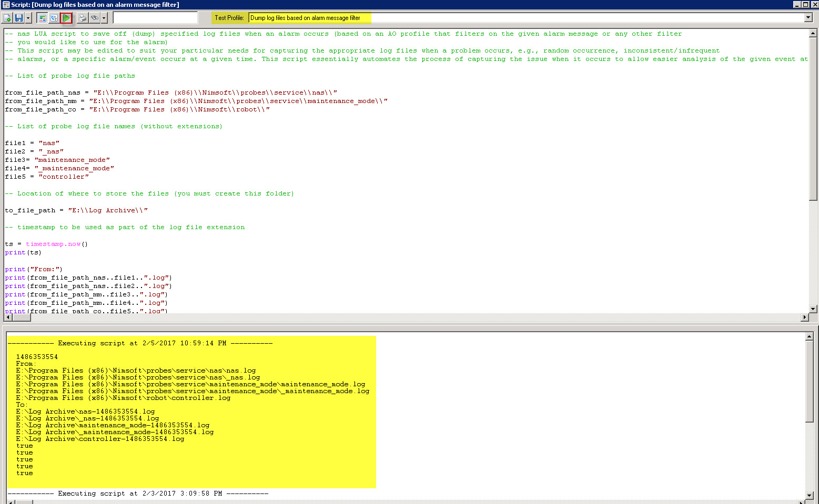This screenshot has width=819, height=504.
Task: Save the script with the floppy disk icon
Action: (19, 18)
